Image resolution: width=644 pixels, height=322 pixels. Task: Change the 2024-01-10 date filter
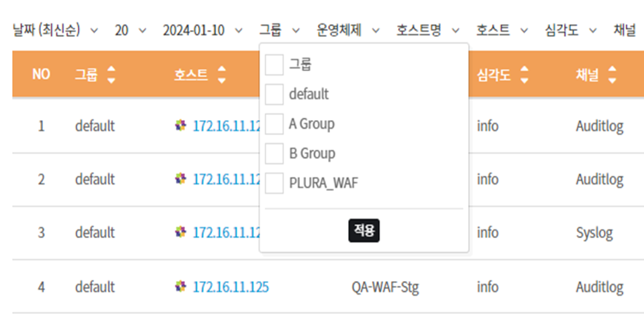203,30
